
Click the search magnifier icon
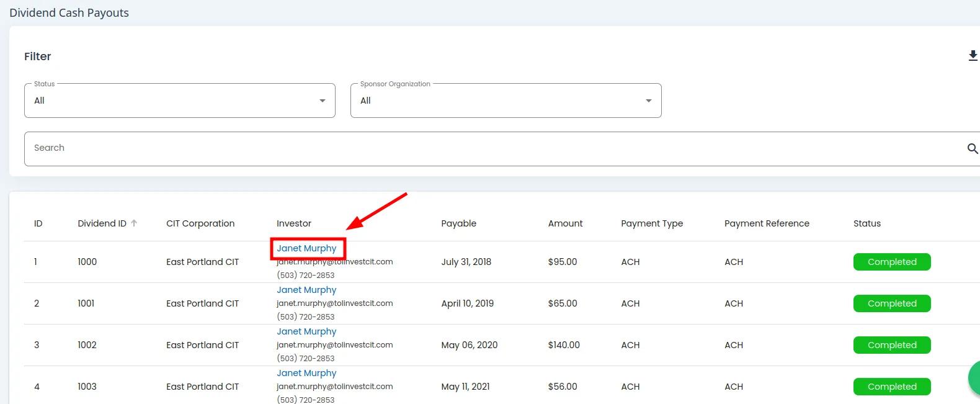click(972, 148)
